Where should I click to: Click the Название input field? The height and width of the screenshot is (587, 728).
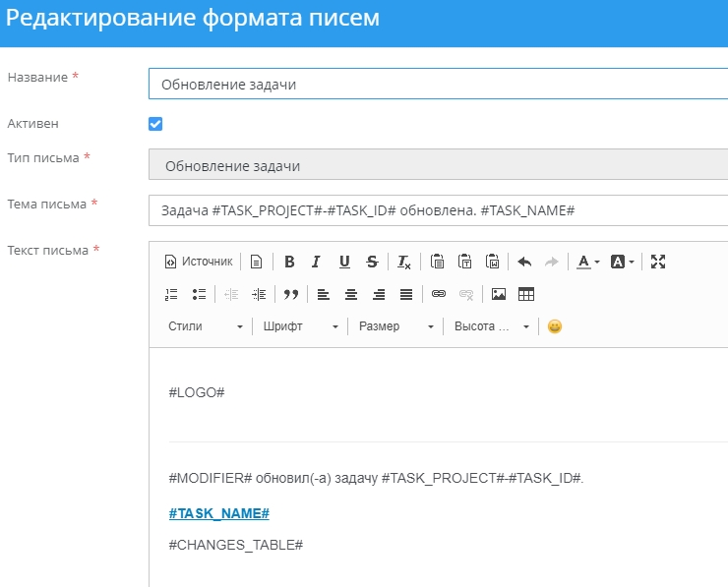438,84
